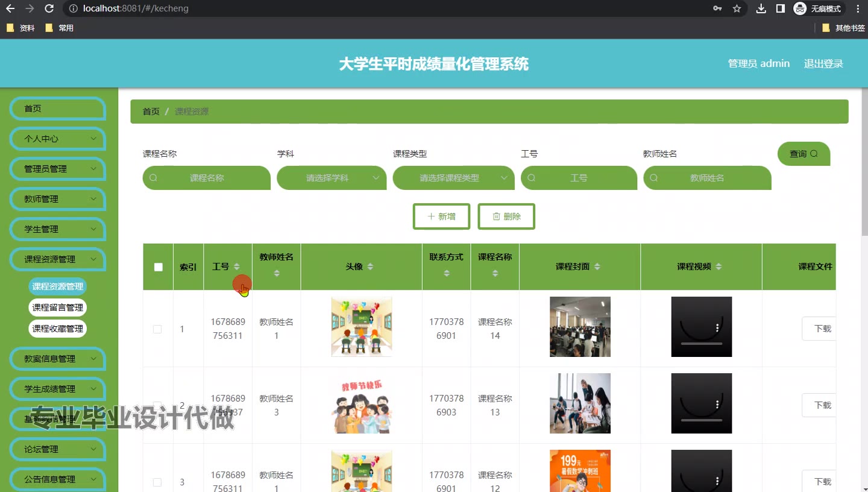Open the 学科 select dropdown
The image size is (868, 492).
tap(332, 178)
